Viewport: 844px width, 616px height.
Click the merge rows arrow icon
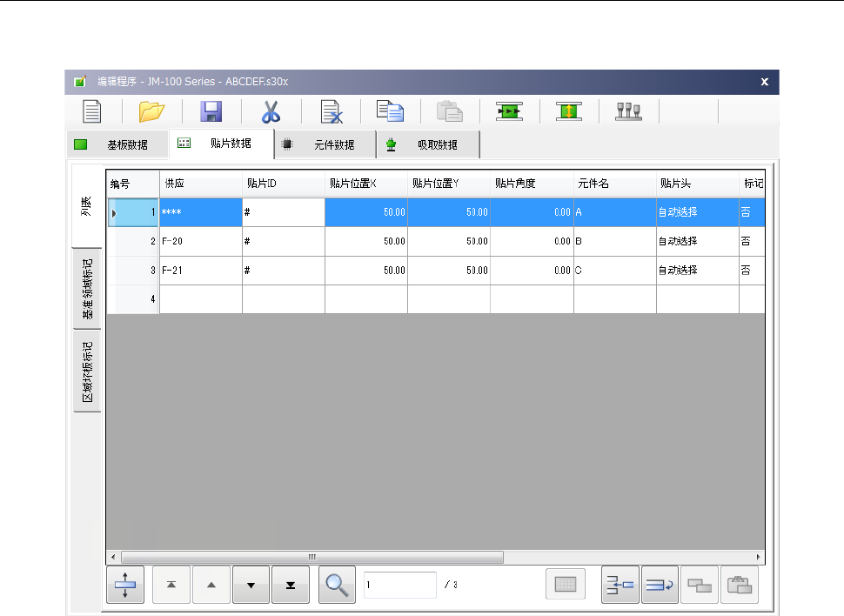620,585
